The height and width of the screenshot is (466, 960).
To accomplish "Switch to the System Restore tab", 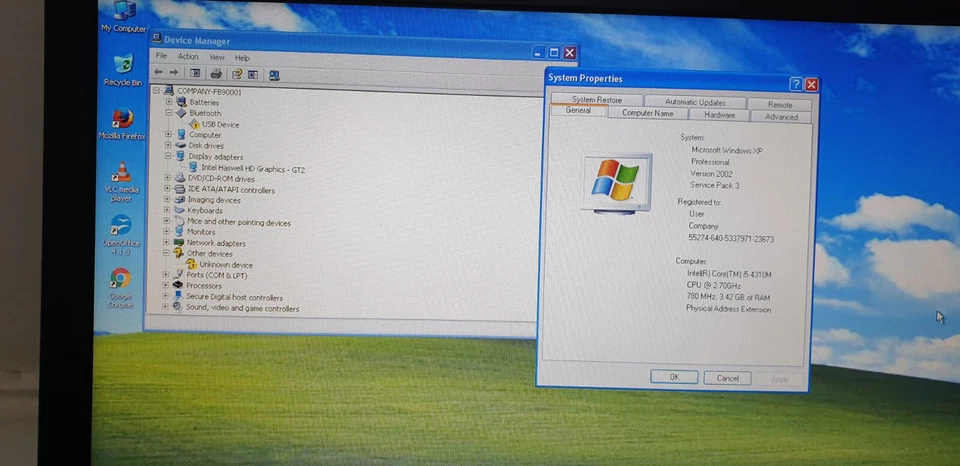I will 597,100.
